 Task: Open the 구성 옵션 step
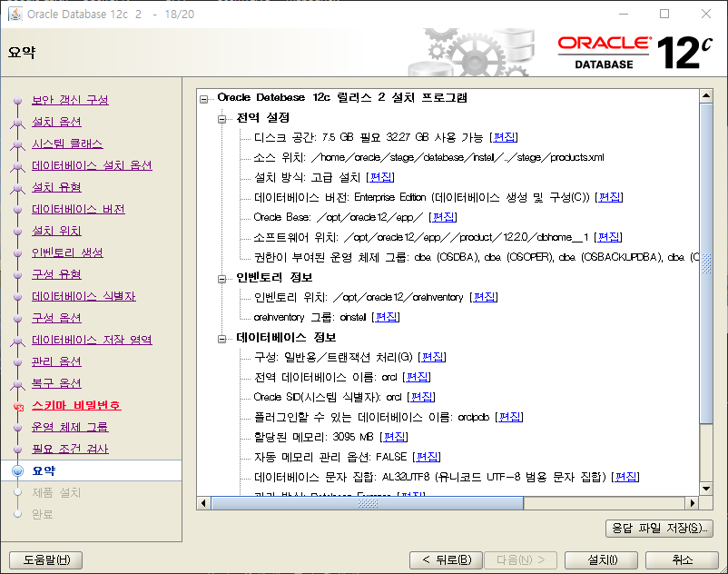[x=56, y=318]
